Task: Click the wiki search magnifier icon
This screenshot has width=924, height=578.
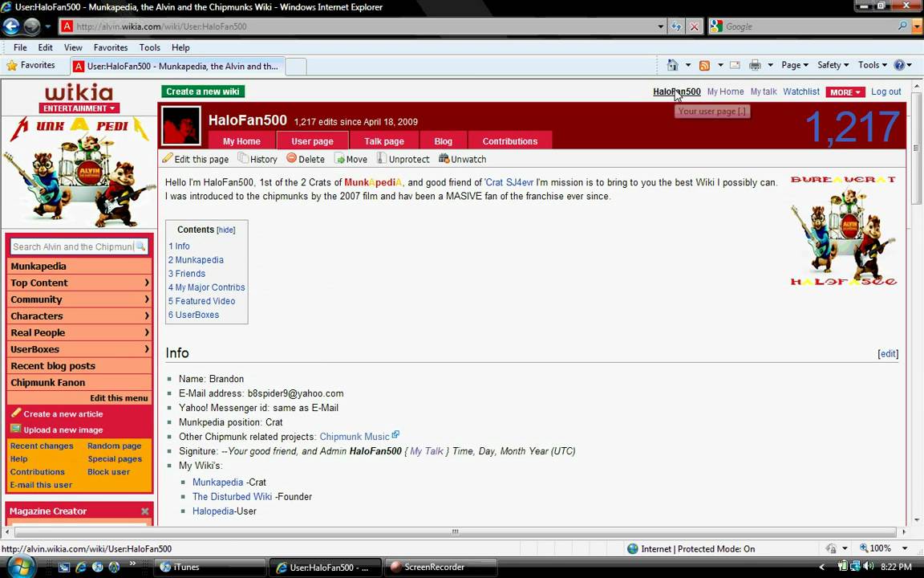Action: [x=141, y=246]
